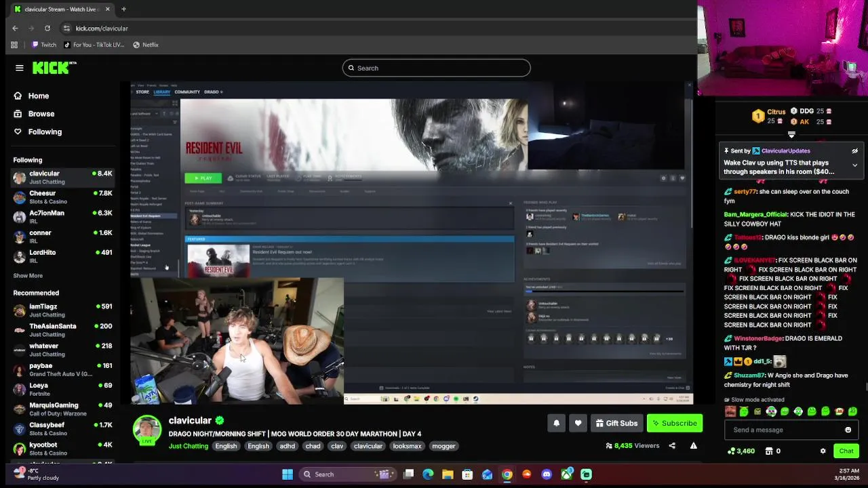Image resolution: width=868 pixels, height=488 pixels.
Task: Click the browser reload button
Action: (47, 28)
